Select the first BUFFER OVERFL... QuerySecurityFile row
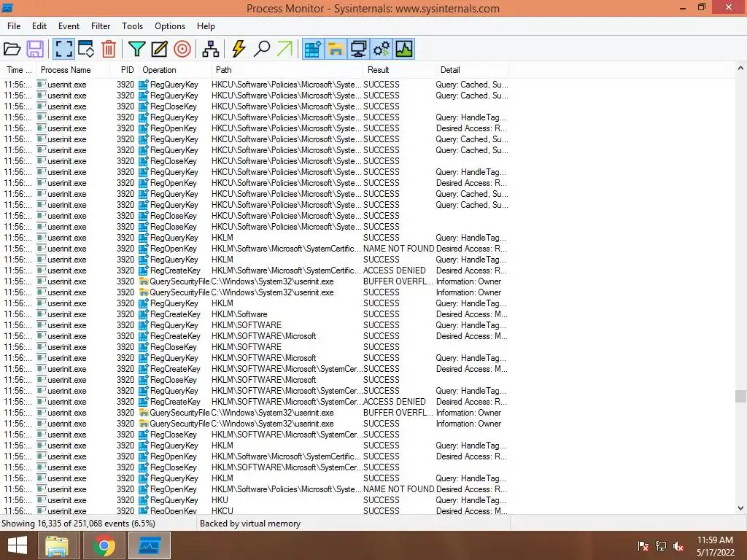 point(256,281)
